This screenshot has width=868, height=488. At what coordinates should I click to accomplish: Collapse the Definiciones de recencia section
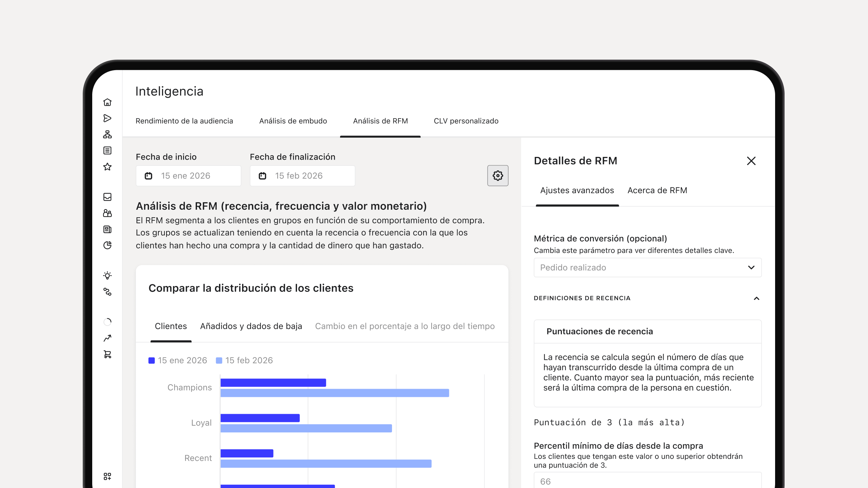(x=756, y=298)
